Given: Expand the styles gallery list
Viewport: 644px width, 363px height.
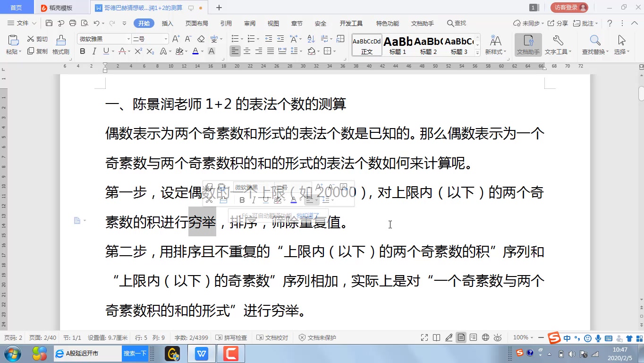Looking at the screenshot, I should (478, 53).
